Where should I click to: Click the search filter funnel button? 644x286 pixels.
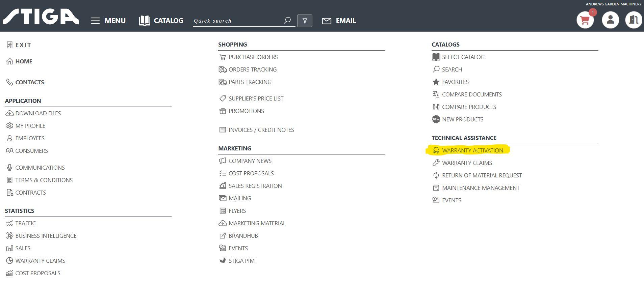pyautogui.click(x=305, y=21)
